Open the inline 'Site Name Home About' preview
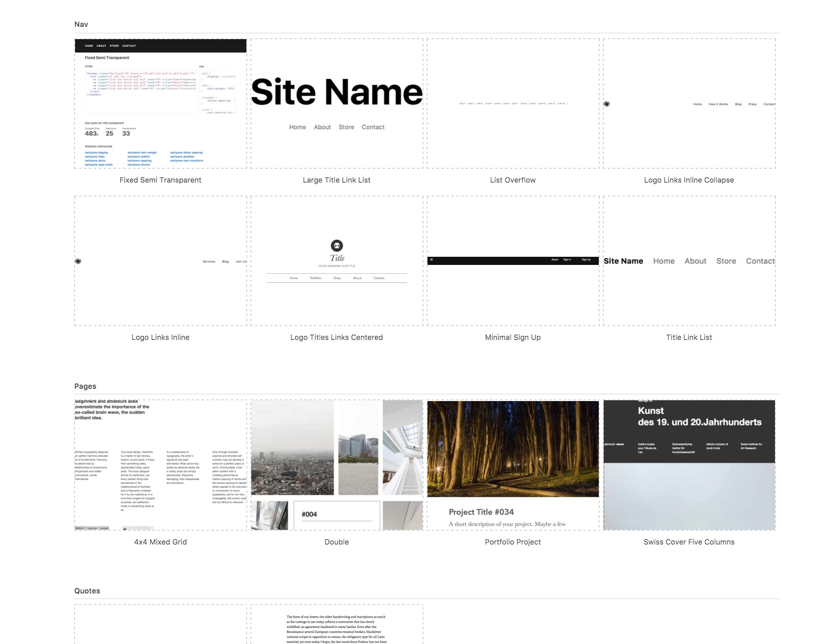This screenshot has height=644, width=837. click(689, 261)
